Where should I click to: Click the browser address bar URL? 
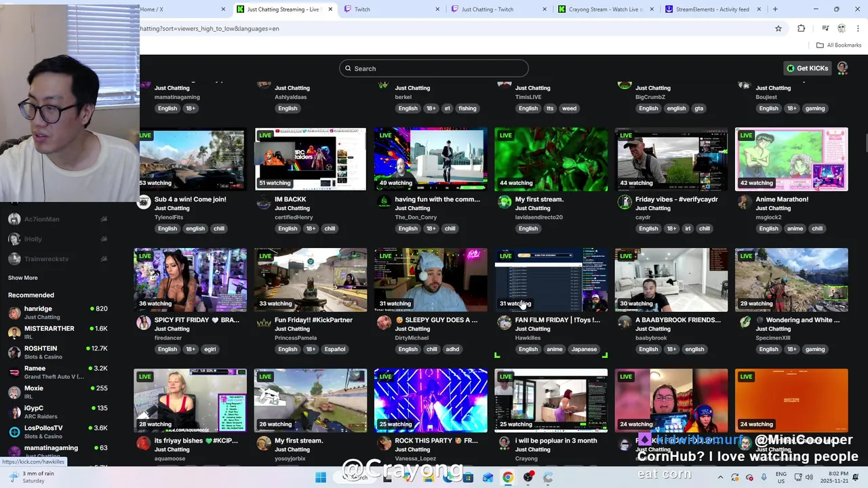click(210, 28)
